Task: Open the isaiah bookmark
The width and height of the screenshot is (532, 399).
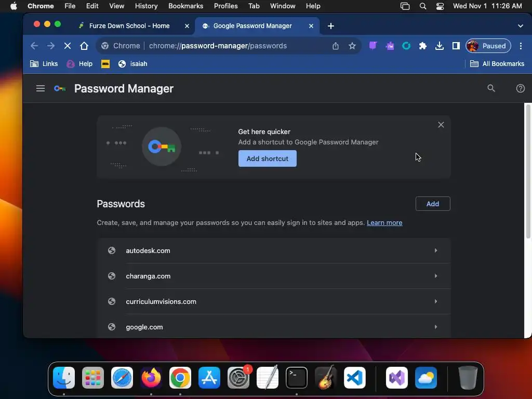Action: (132, 64)
